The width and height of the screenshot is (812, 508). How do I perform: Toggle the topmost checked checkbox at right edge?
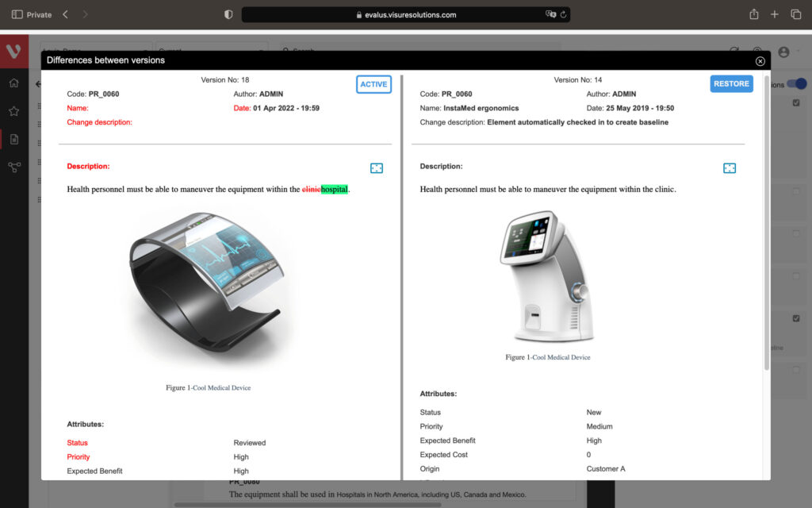tap(796, 102)
